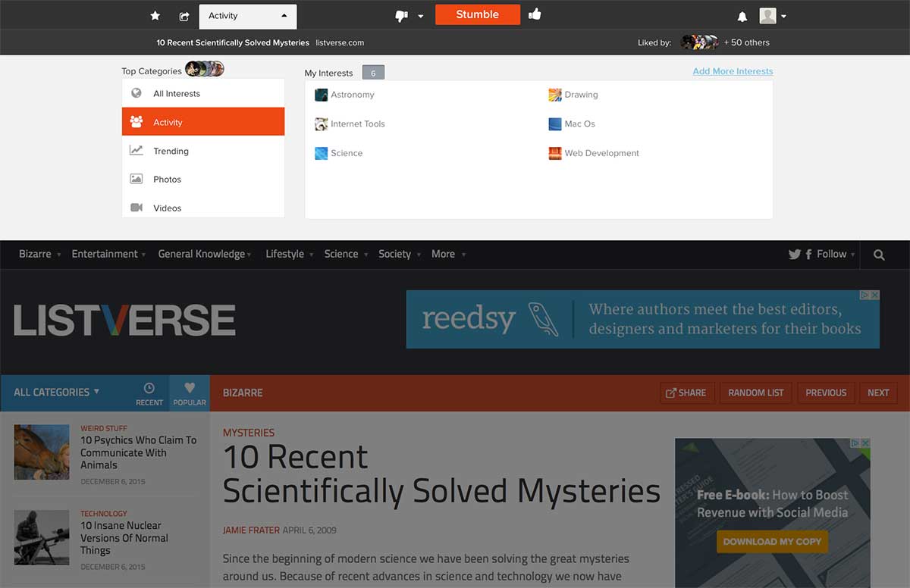The image size is (910, 588).
Task: Expand the Entertainment menu
Action: pyautogui.click(x=108, y=255)
